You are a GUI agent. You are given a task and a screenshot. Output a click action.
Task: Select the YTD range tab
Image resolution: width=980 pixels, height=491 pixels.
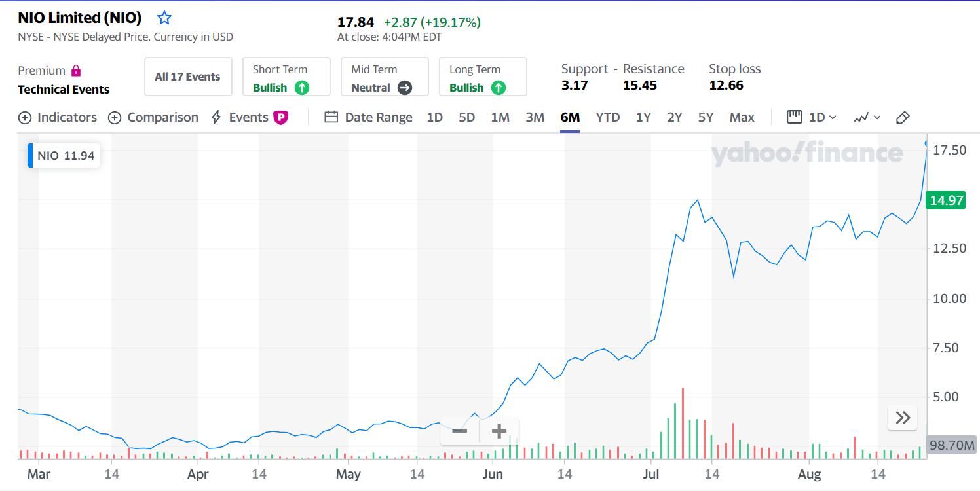[608, 118]
